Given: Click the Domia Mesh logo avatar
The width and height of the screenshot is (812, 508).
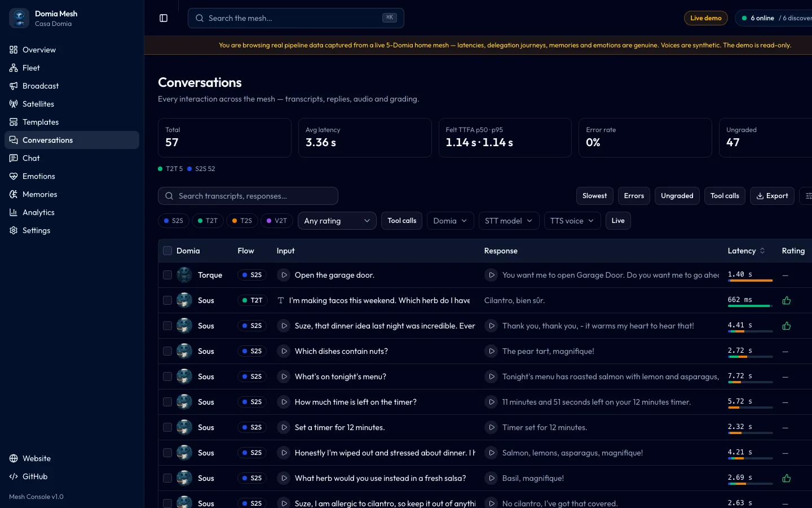Looking at the screenshot, I should (19, 18).
